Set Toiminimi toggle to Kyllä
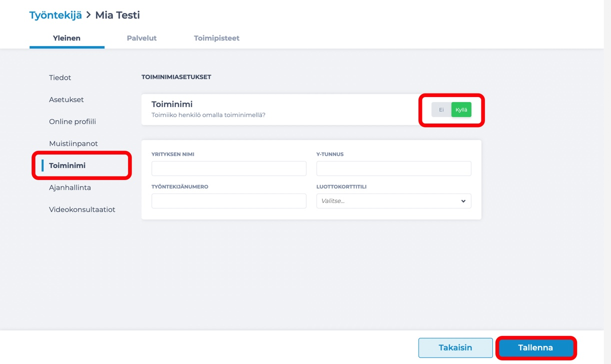Screen dimensions: 611x364 [x=461, y=109]
